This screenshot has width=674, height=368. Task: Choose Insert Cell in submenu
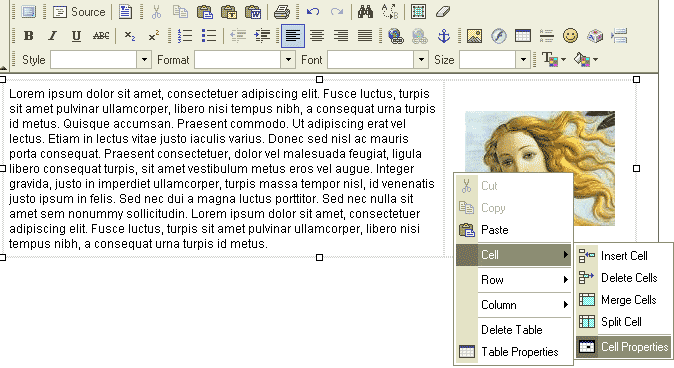click(x=623, y=256)
